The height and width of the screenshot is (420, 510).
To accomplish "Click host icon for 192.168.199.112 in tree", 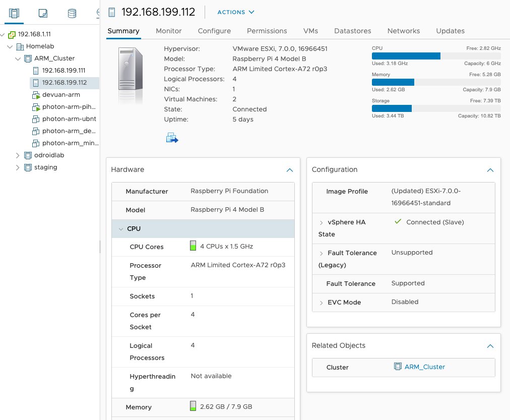I will coord(36,83).
